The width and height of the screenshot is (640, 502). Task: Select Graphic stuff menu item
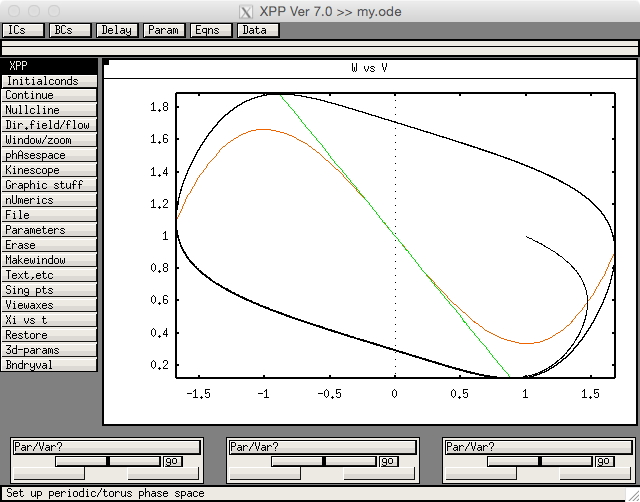pyautogui.click(x=49, y=185)
